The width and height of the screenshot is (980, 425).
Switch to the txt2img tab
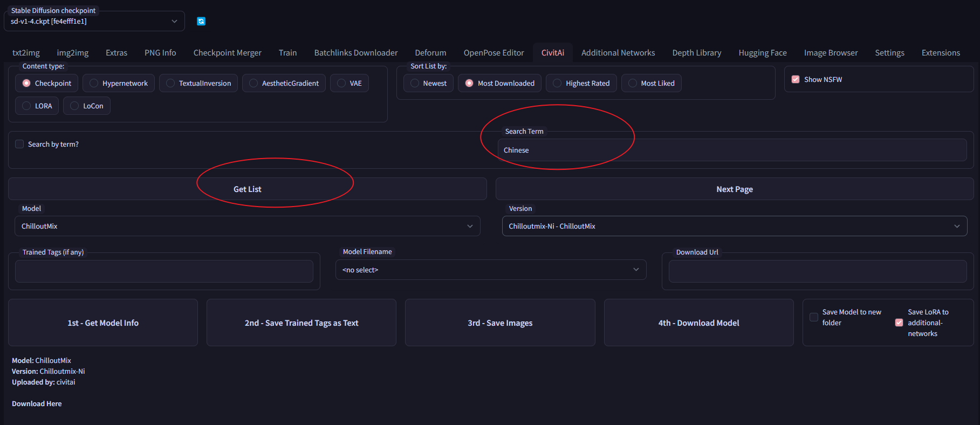[x=26, y=53]
